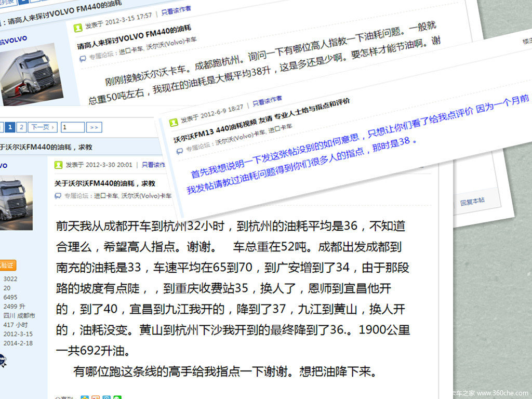Click forum bubble icon in 2012-3-15 post
This screenshot has width=532, height=399.
[83, 59]
